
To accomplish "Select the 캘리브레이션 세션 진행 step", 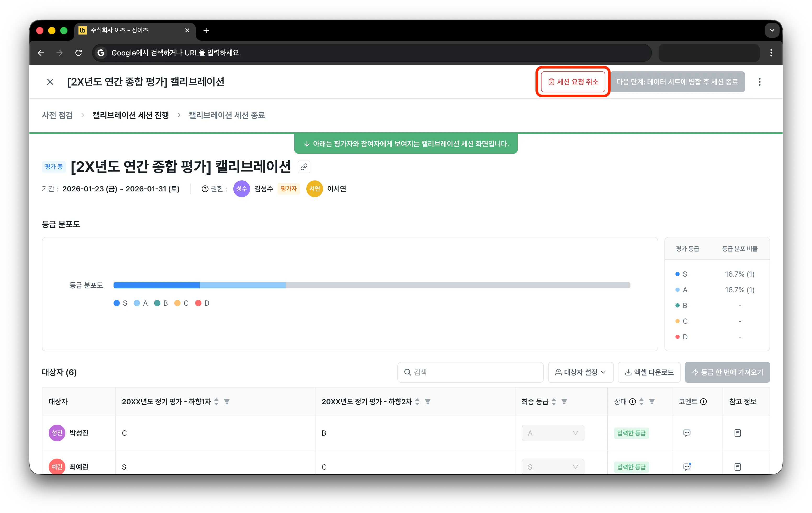I will pyautogui.click(x=131, y=115).
